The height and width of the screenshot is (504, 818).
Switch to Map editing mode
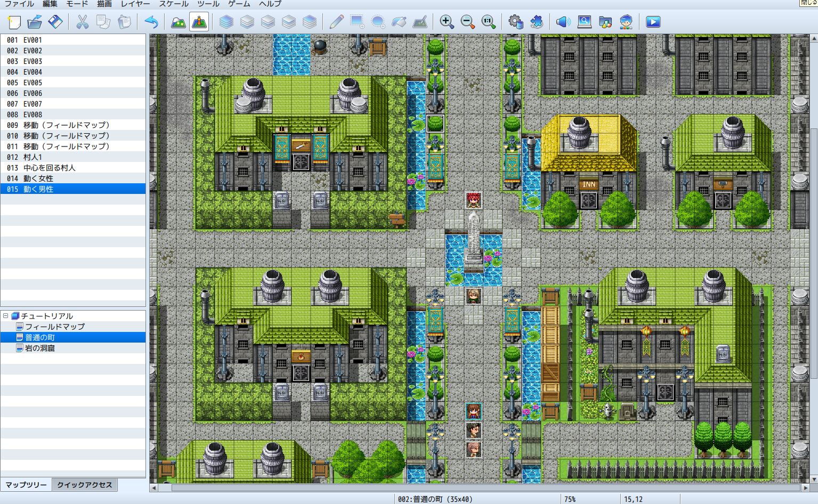[178, 22]
